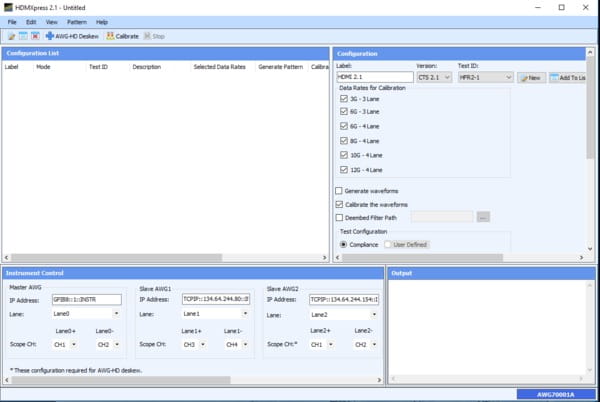Open Lane0- scope channel CH2 dropdown

click(109, 345)
